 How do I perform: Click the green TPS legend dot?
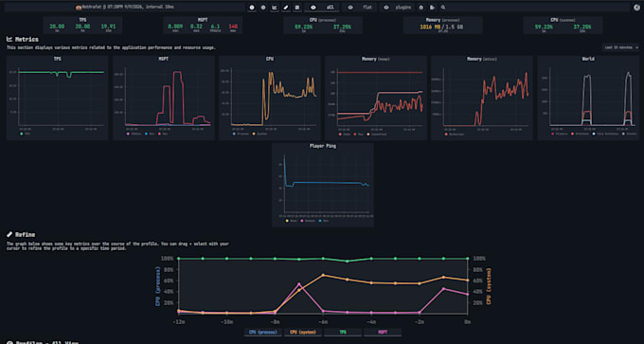(x=22, y=134)
